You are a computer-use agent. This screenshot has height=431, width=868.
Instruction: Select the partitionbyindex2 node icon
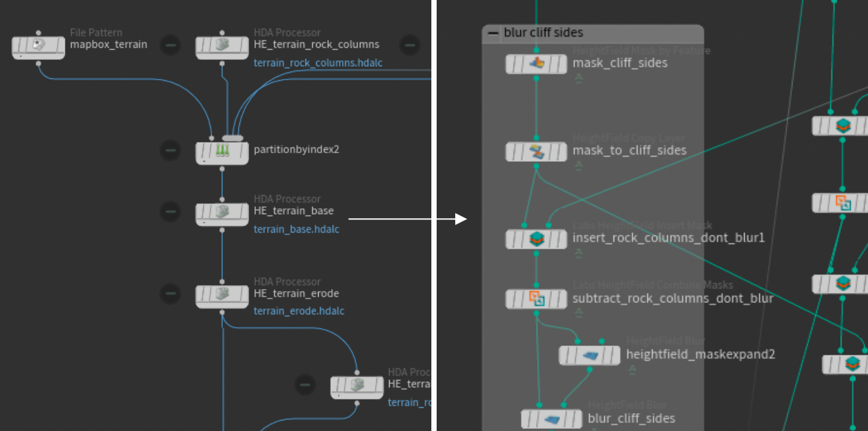(x=222, y=153)
